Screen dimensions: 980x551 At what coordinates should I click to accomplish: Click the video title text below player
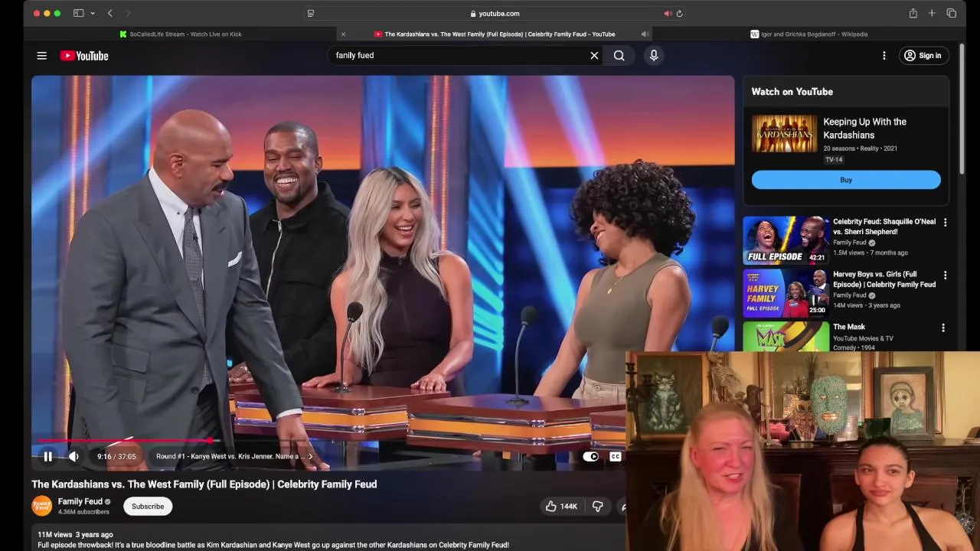204,484
